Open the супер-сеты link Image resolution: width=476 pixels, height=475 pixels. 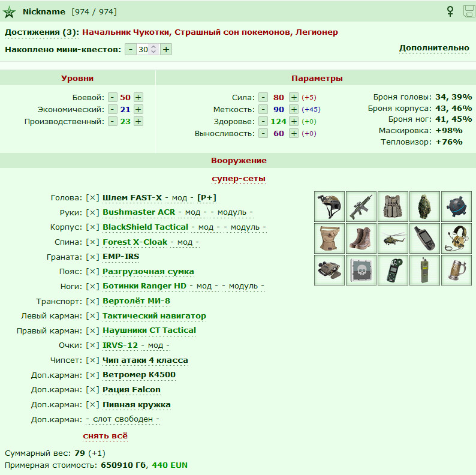(239, 179)
